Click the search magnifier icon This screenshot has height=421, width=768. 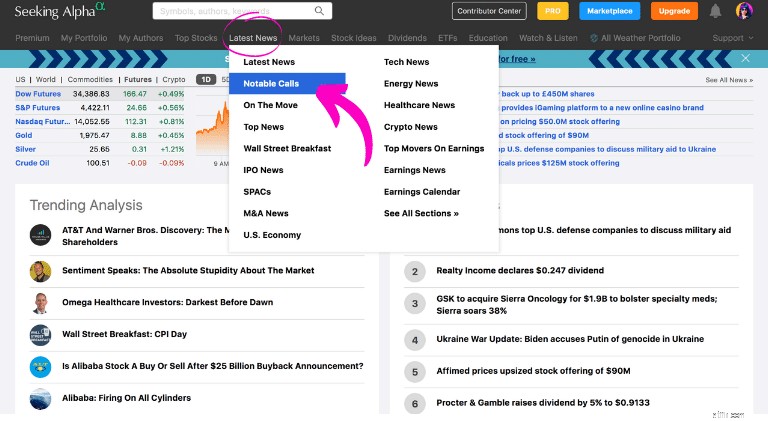(319, 11)
